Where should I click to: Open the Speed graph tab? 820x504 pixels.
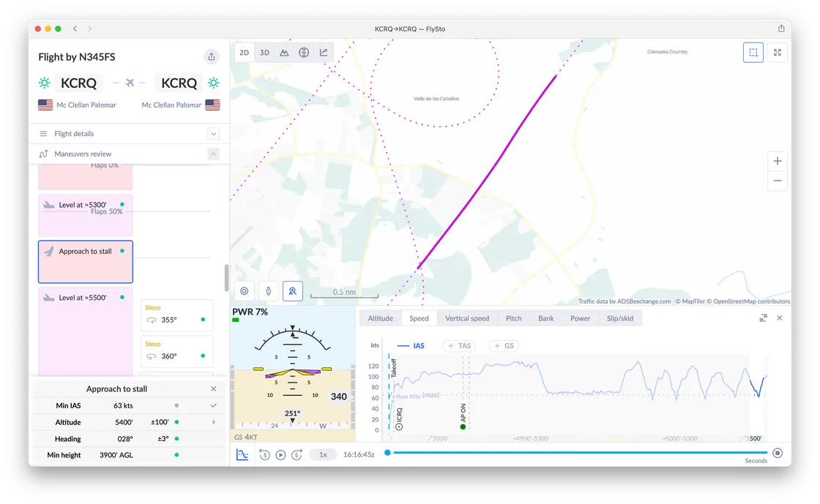coord(419,318)
